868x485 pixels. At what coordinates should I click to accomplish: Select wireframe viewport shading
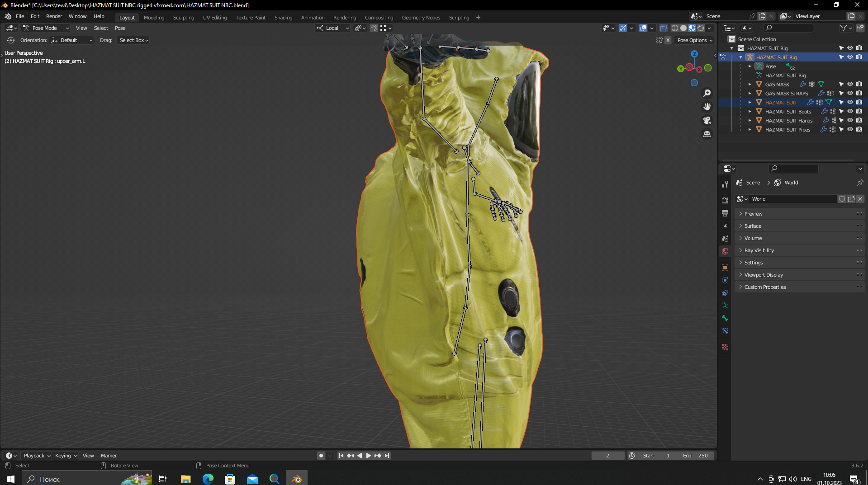[x=675, y=28]
